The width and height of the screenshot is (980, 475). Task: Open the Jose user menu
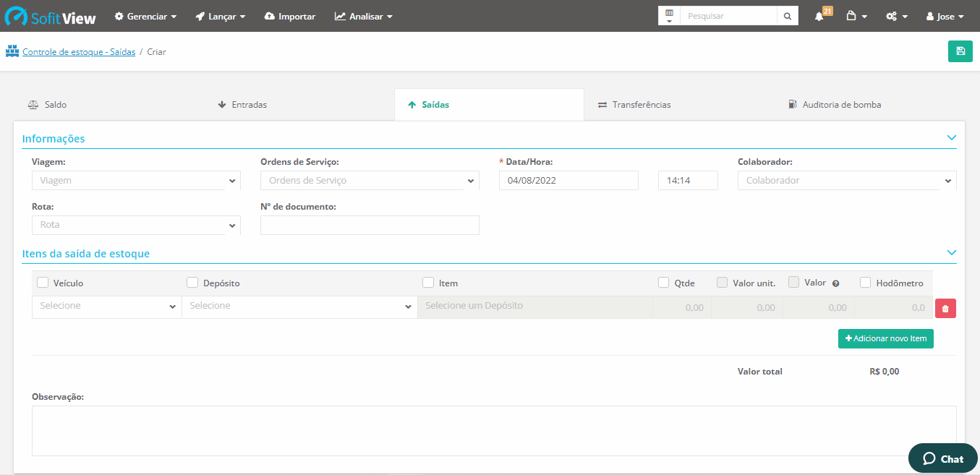pyautogui.click(x=945, y=16)
